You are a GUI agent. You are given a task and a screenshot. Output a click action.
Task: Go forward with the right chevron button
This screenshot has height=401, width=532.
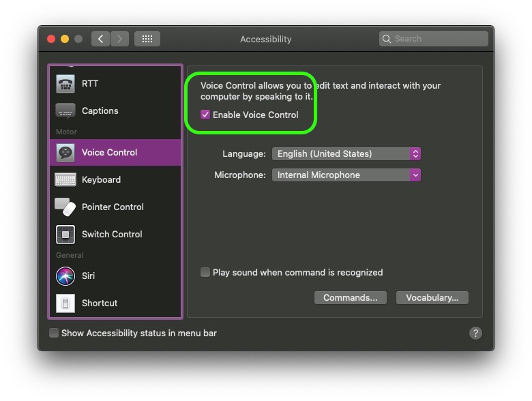pos(119,39)
